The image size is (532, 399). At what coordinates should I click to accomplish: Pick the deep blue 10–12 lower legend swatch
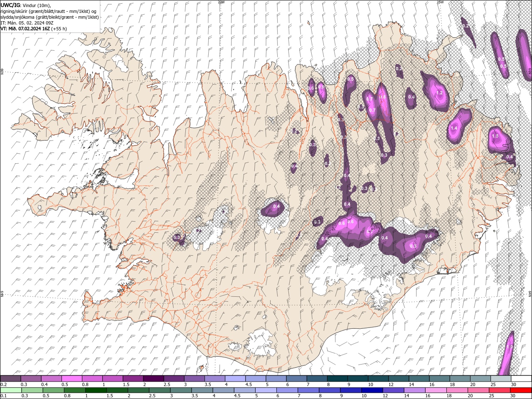pyautogui.click(x=372, y=390)
